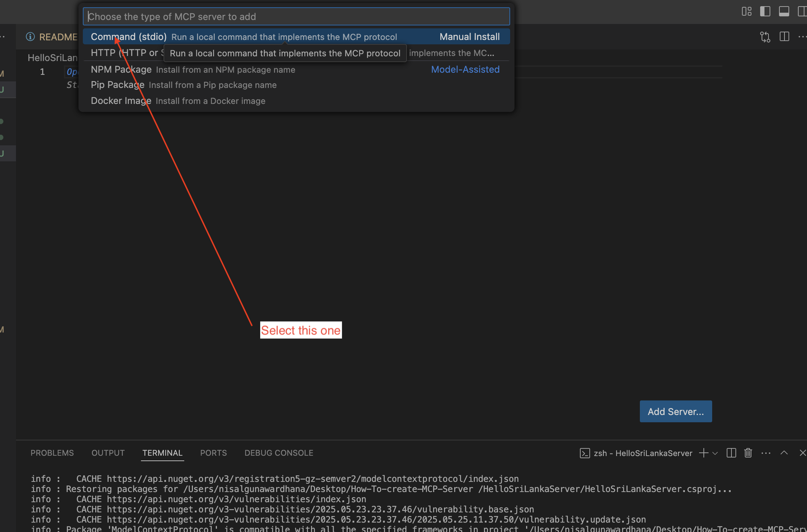Switch to the DEBUG CONSOLE tab
The height and width of the screenshot is (532, 807).
pyautogui.click(x=279, y=453)
